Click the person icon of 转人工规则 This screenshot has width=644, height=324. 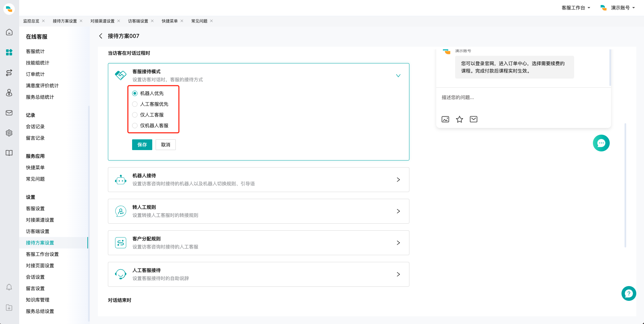click(121, 211)
